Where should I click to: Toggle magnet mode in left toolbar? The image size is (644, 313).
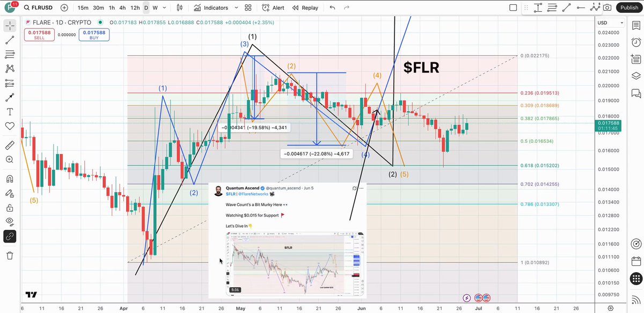coord(10,179)
